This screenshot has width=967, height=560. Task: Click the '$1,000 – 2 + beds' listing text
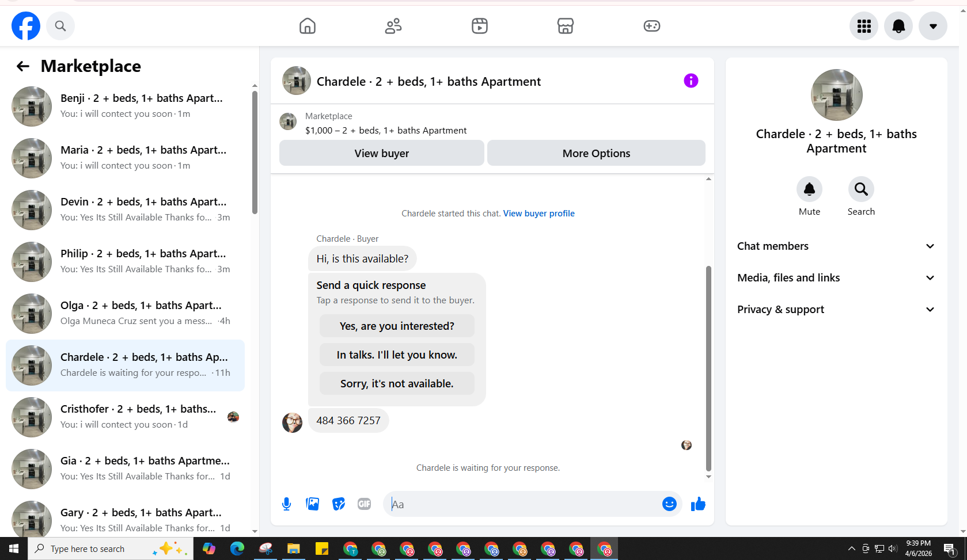pos(386,131)
